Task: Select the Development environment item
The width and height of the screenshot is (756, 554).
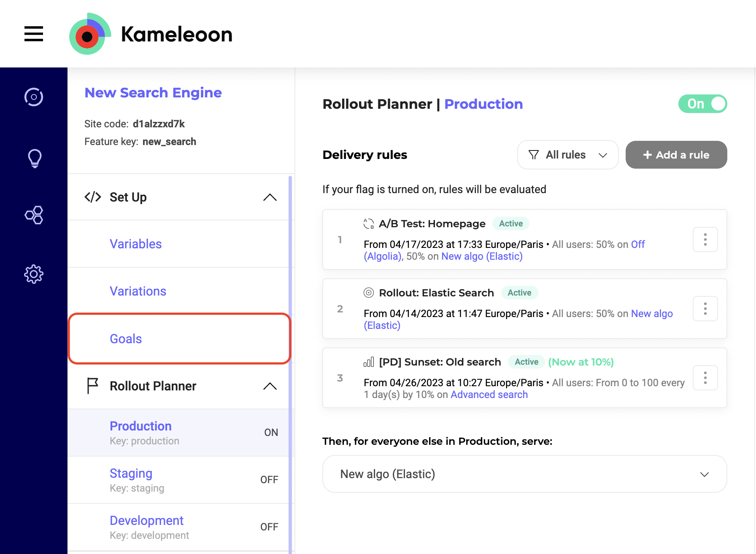Action: (178, 527)
